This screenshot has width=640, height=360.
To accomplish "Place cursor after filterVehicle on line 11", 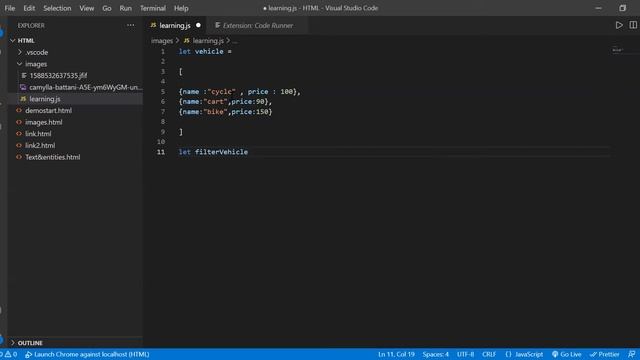I will point(248,152).
